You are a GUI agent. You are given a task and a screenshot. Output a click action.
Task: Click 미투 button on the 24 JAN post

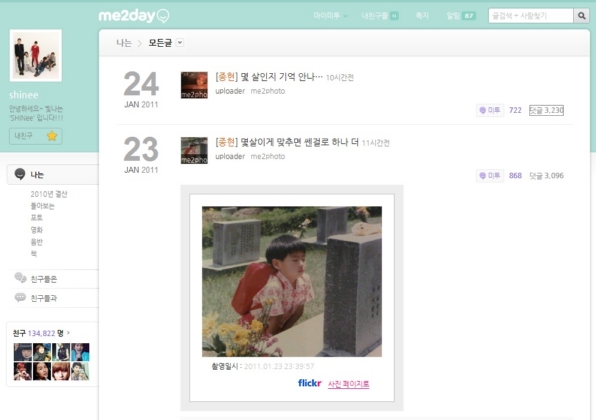point(490,110)
